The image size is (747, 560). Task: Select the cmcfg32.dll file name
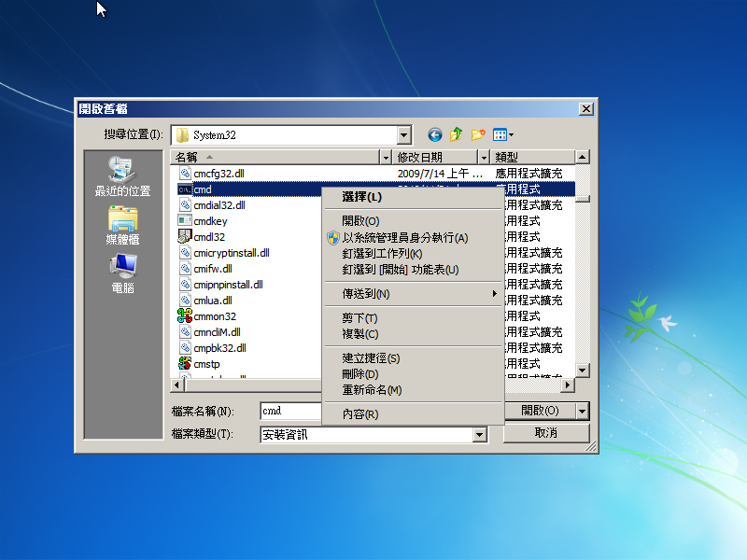[219, 174]
